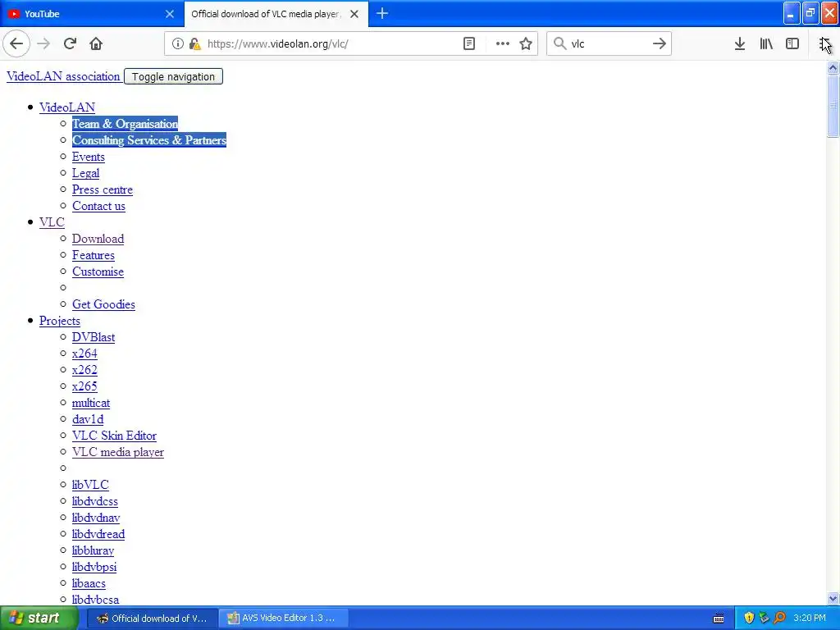Click the Official download taskbar button

click(153, 619)
